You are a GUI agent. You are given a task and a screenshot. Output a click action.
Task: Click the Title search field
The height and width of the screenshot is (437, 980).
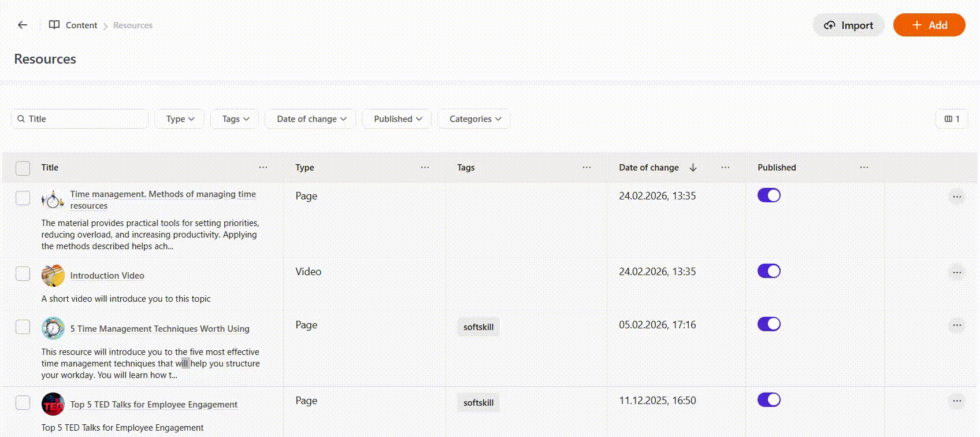point(81,119)
